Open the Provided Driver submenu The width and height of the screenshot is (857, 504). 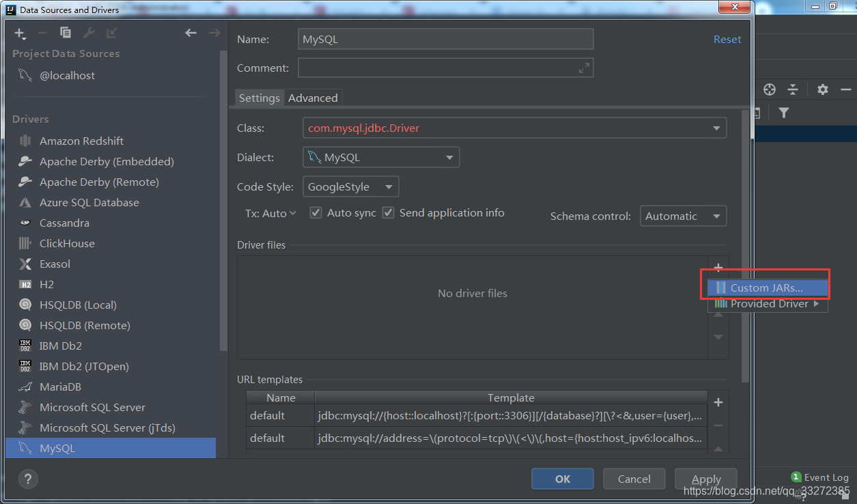[766, 303]
